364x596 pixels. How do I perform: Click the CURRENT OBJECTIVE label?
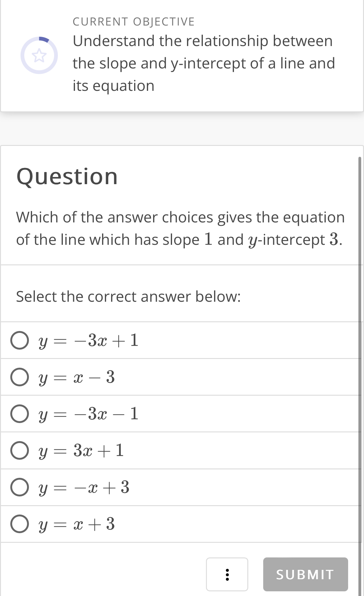pyautogui.click(x=133, y=21)
